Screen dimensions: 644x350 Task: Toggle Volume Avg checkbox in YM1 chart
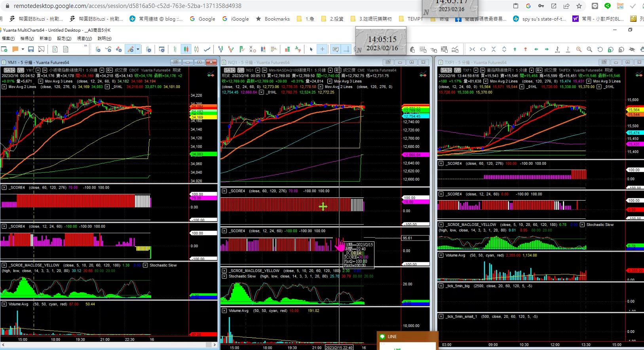click(4, 304)
